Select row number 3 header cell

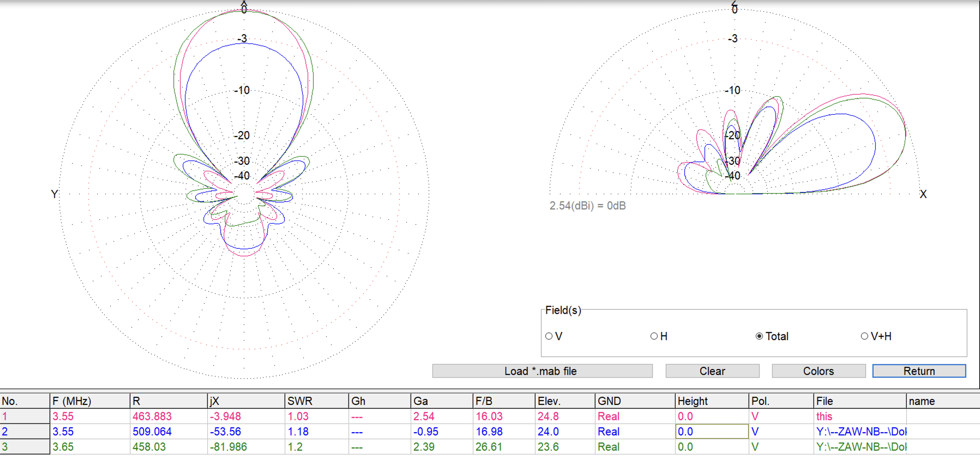click(x=24, y=447)
